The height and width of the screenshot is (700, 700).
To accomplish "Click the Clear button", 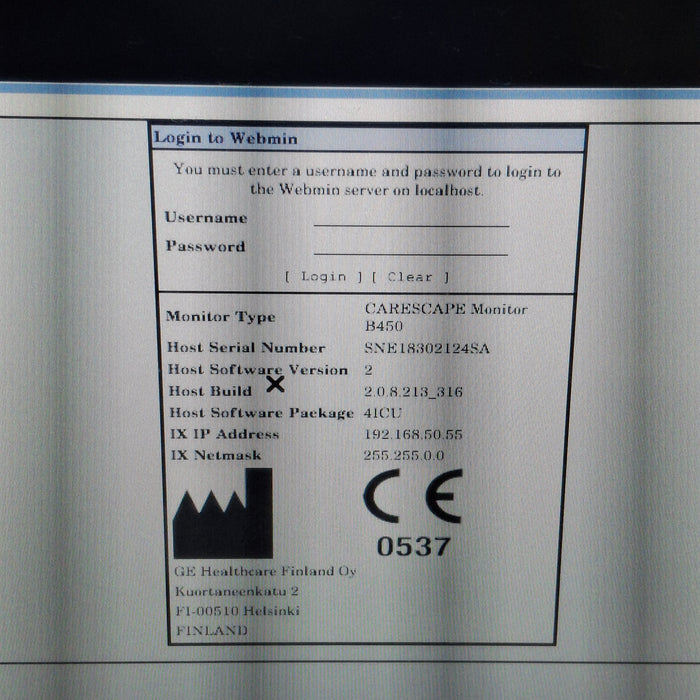I will 410,277.
